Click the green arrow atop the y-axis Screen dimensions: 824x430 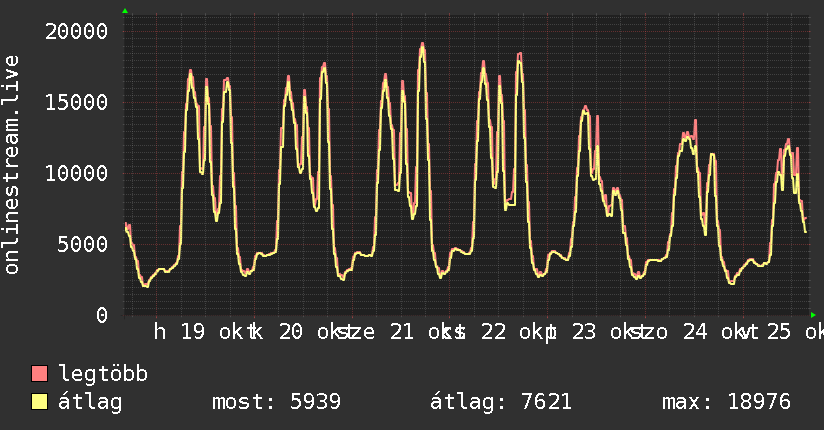(125, 11)
